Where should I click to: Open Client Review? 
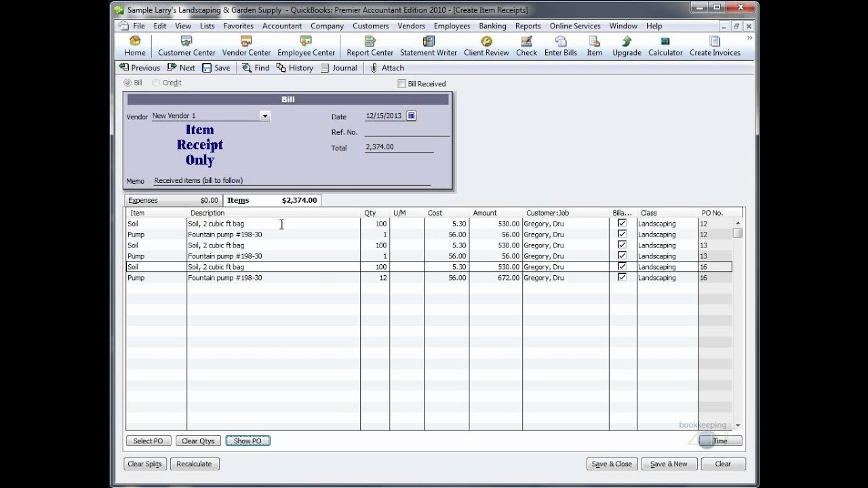(486, 46)
